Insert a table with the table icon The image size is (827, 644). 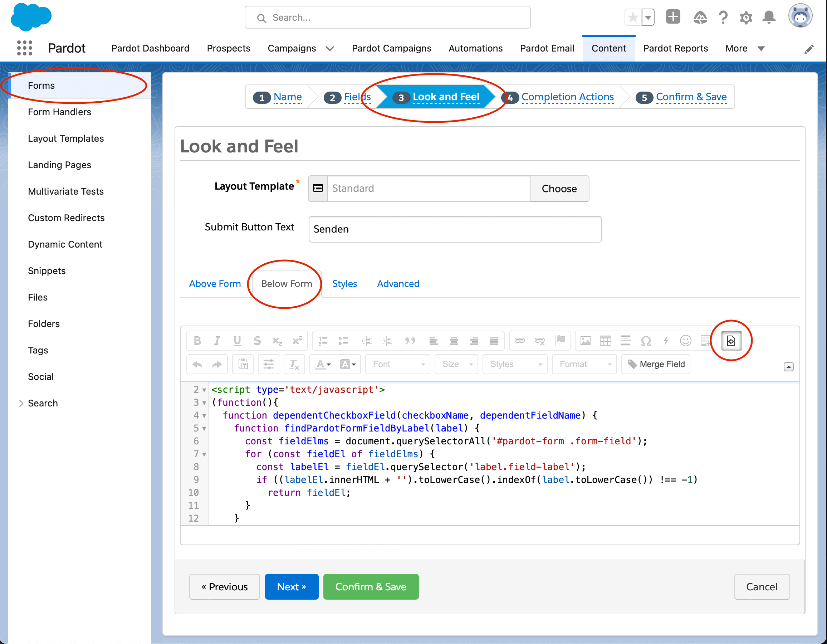(606, 341)
